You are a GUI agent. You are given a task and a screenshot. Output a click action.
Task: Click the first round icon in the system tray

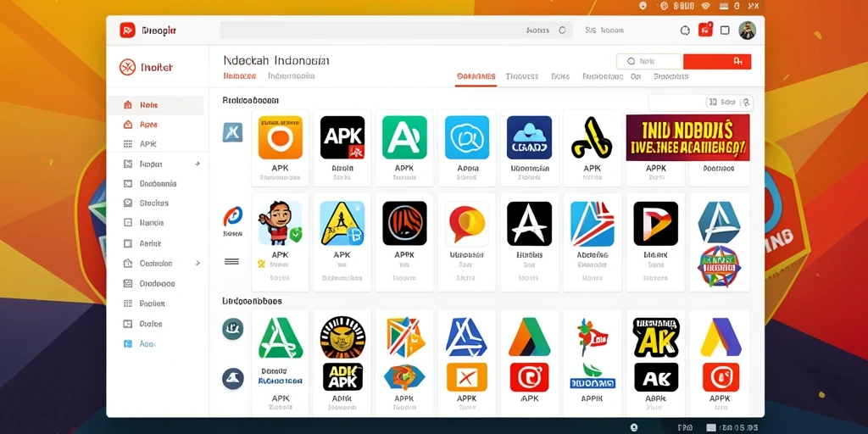(643, 6)
